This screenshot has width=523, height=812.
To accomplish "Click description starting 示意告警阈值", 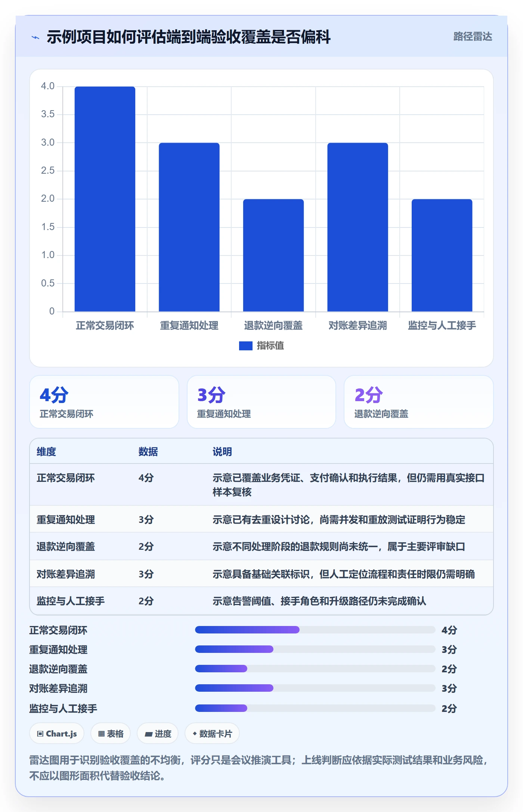I will 319,601.
